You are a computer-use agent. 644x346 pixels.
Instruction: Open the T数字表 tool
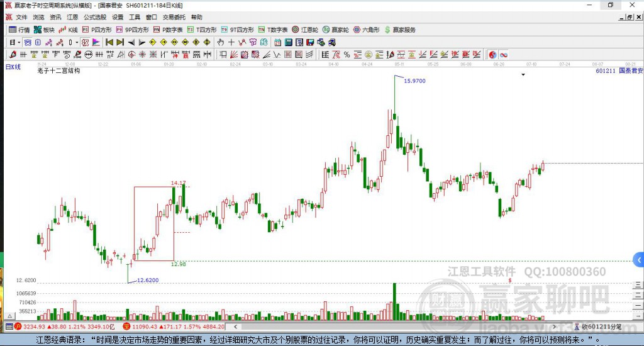pyautogui.click(x=273, y=30)
